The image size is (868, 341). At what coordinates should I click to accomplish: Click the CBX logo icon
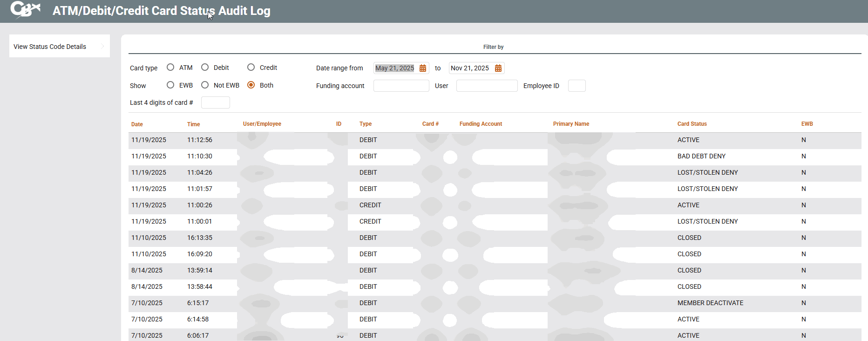(25, 10)
